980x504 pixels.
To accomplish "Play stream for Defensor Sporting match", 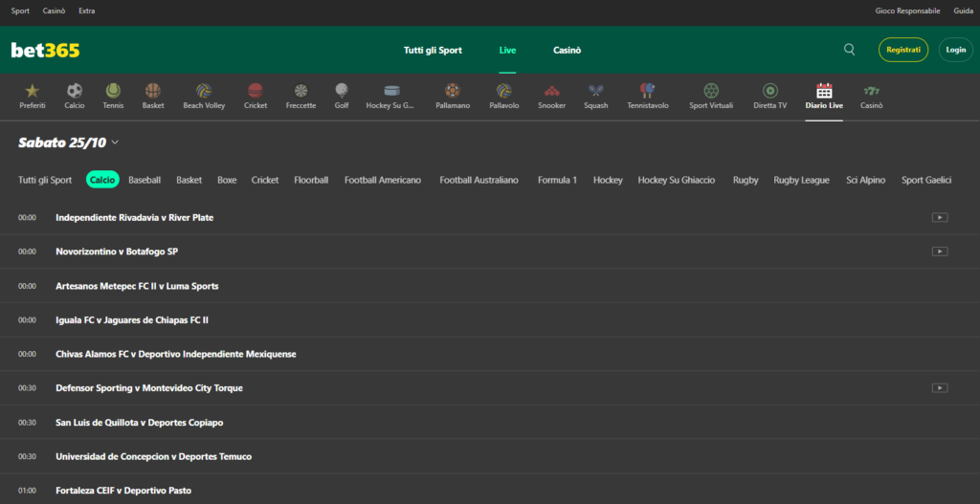I will pyautogui.click(x=940, y=388).
